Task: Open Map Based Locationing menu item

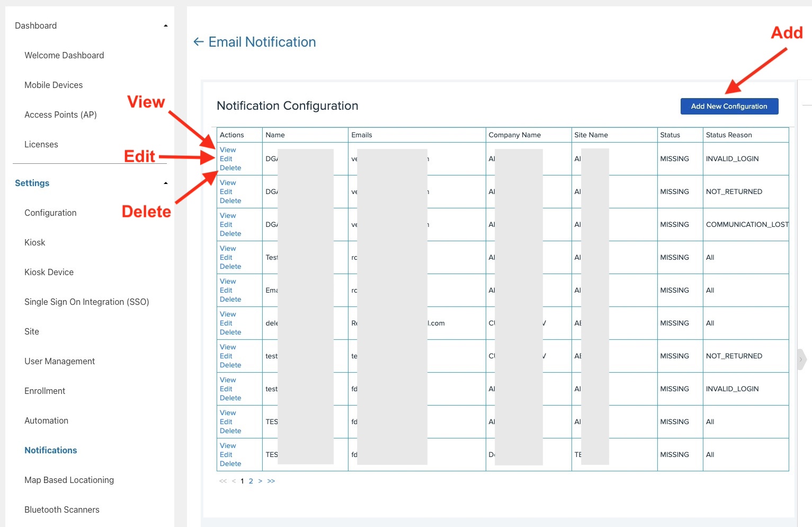Action: (69, 480)
